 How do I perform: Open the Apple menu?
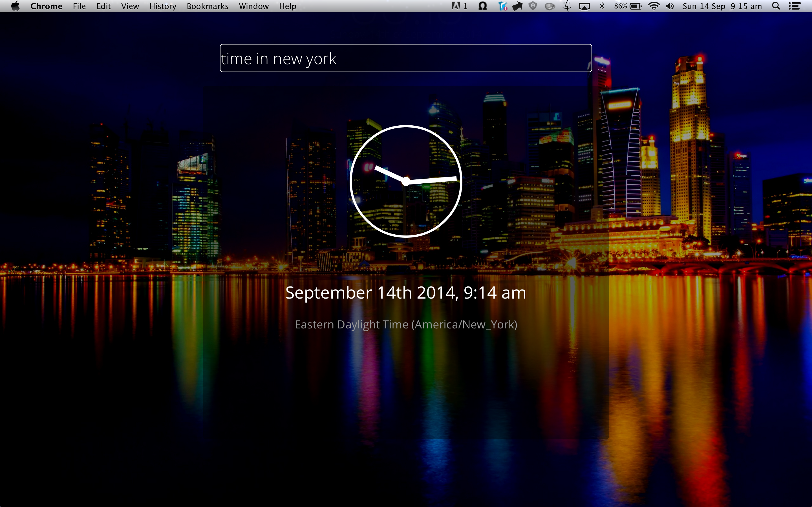tap(16, 6)
